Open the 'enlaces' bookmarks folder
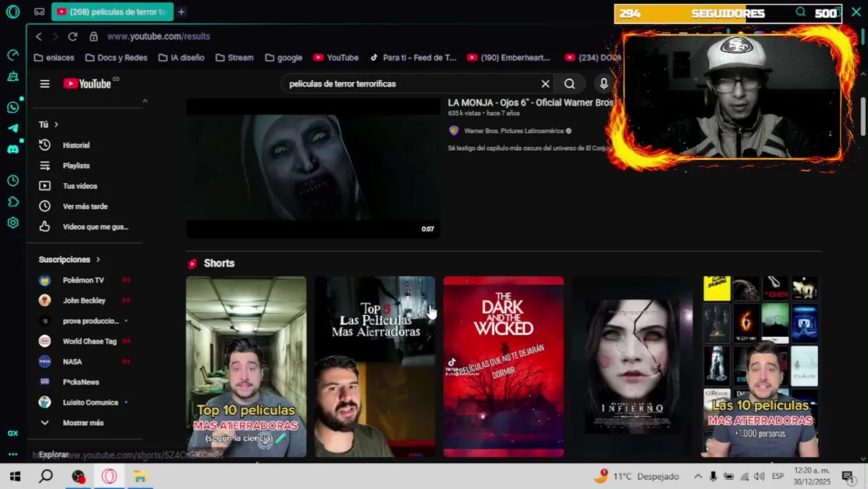This screenshot has width=868, height=489. (54, 58)
